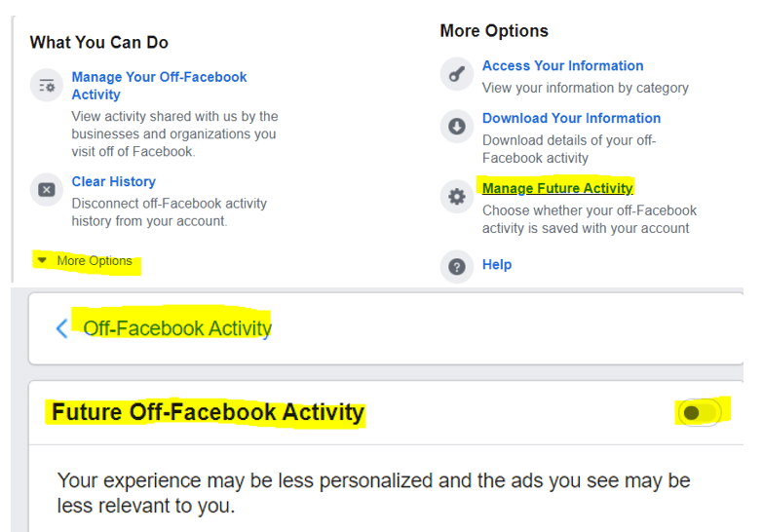The height and width of the screenshot is (532, 763).
Task: Click the key icon for Access Your Information
Action: 456,75
